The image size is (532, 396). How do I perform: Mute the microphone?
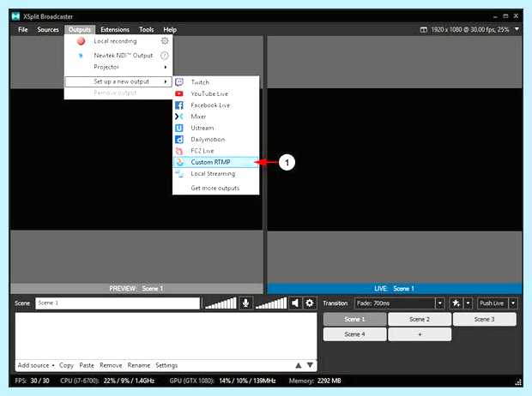[245, 303]
